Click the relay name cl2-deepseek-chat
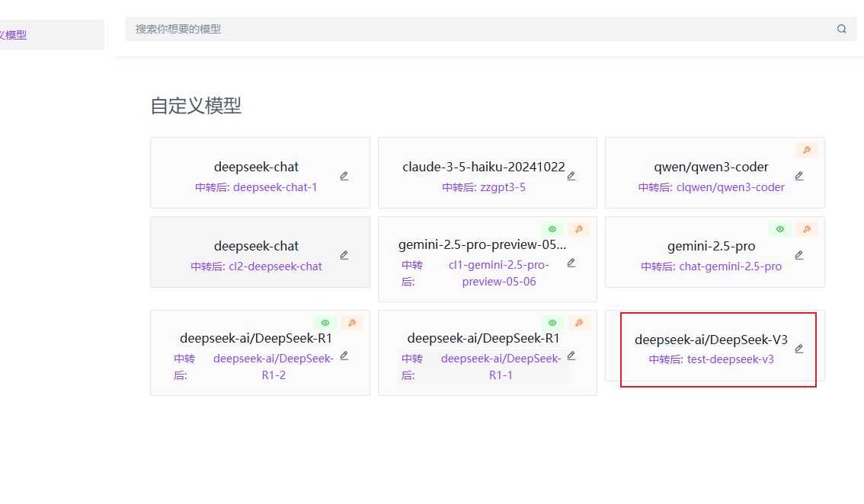The height and width of the screenshot is (504, 864). click(x=275, y=266)
